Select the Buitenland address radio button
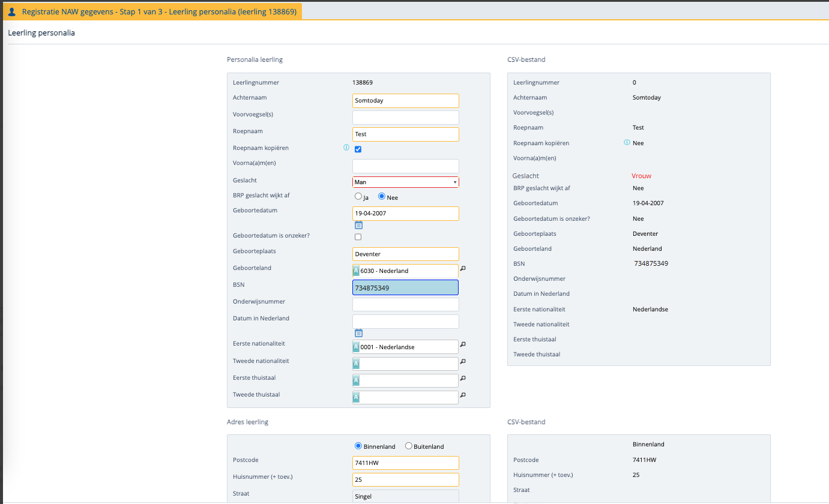This screenshot has width=829, height=504. [409, 446]
